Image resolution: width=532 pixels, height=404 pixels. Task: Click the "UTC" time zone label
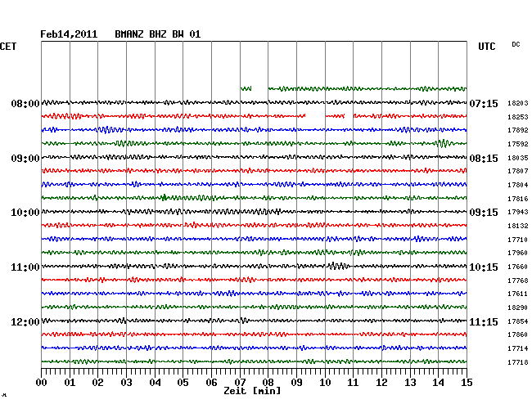coord(486,47)
